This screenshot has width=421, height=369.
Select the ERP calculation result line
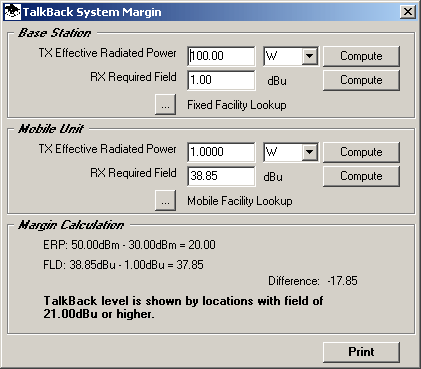tap(129, 245)
